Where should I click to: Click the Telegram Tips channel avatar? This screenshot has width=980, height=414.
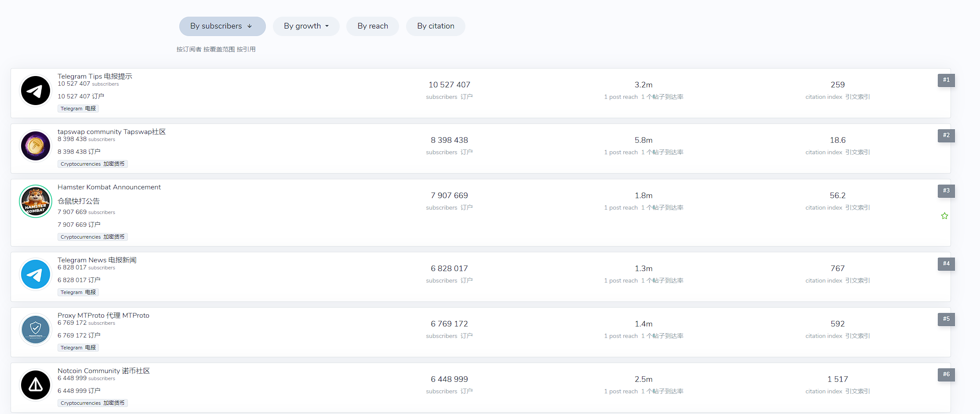[36, 91]
